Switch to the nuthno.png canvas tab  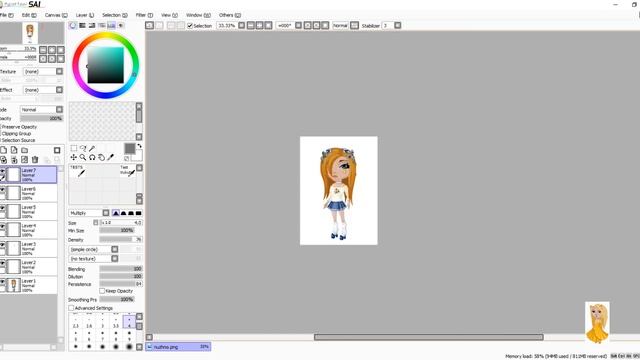click(x=178, y=347)
